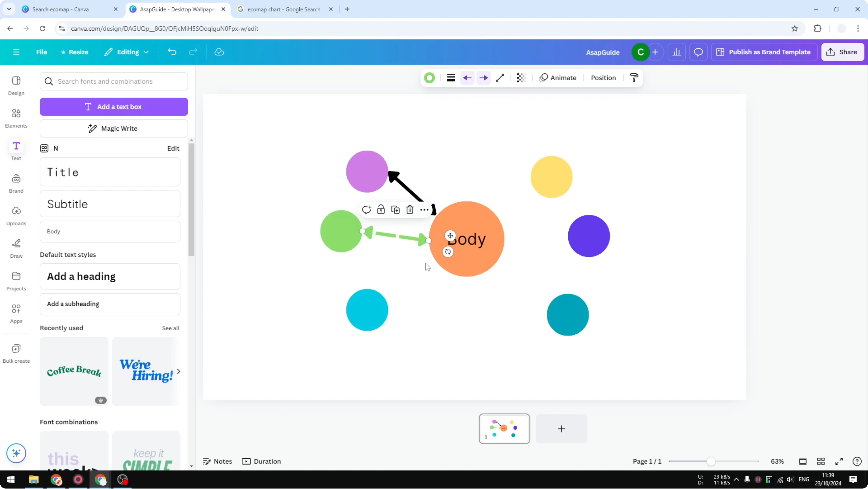
Task: Open the copy style paint roller tool
Action: pyautogui.click(x=634, y=78)
